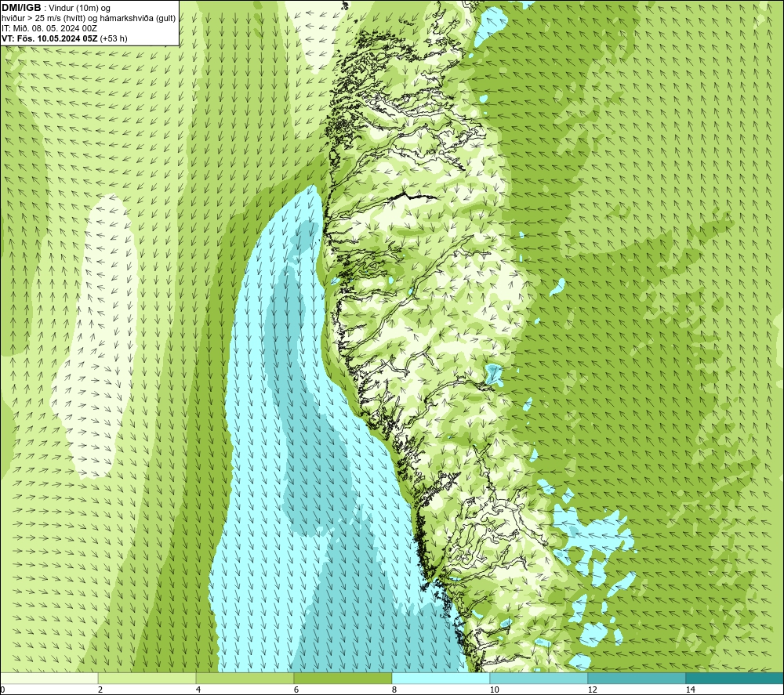
Task: Click the '6' label on color scale
Action: point(296,690)
